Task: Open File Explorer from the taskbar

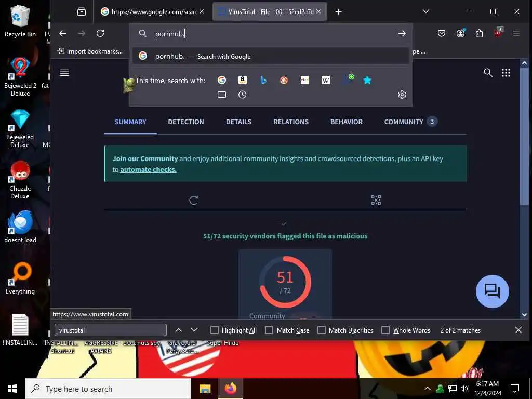Action: [x=205, y=389]
